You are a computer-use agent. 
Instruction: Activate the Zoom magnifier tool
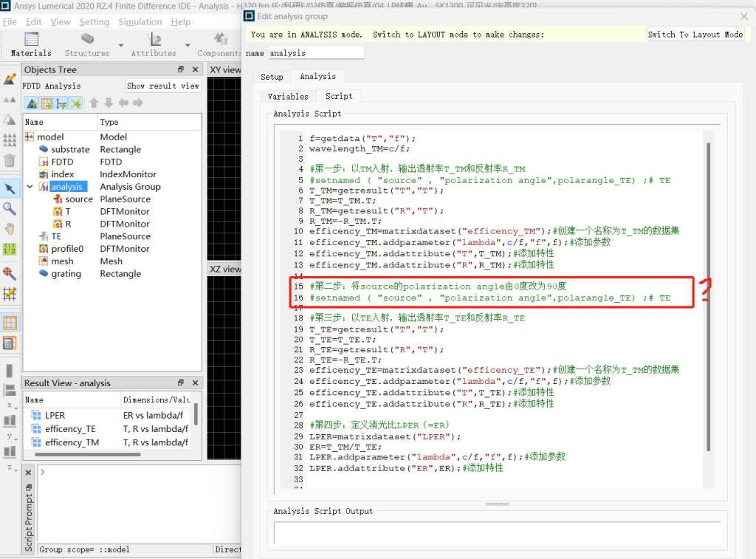(x=10, y=209)
